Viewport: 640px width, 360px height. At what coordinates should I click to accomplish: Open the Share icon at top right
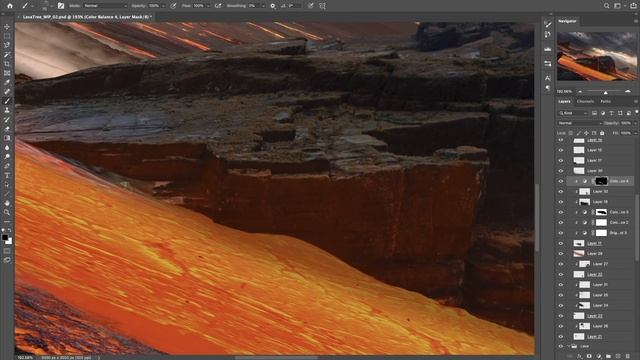click(633, 6)
